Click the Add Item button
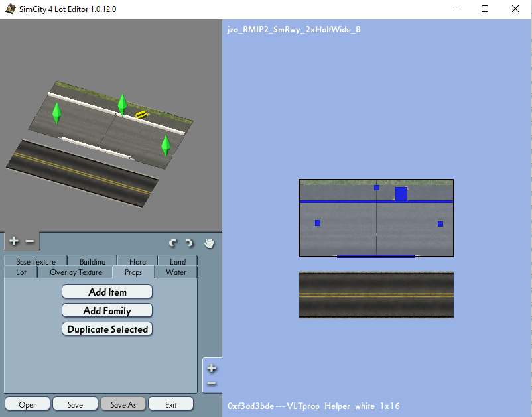Screen dimensions: 532x417 pos(107,292)
